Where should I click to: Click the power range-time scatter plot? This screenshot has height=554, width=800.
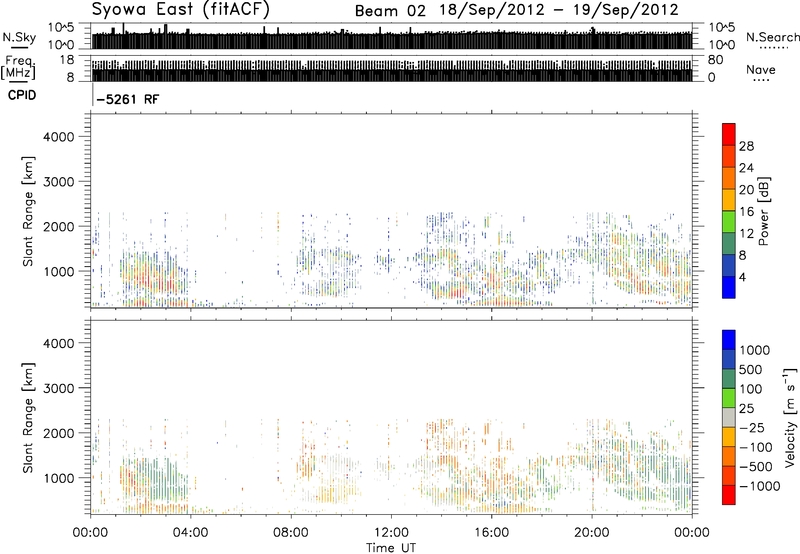392,211
